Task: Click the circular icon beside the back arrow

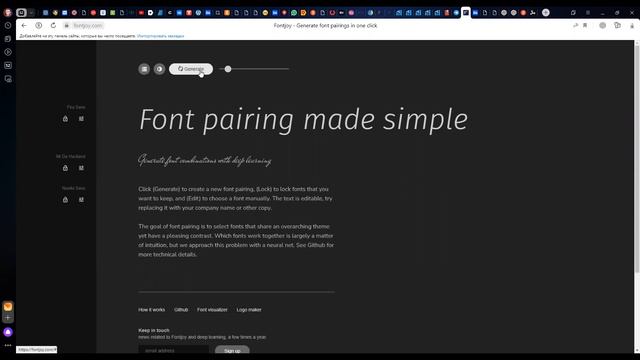Action: (39, 25)
